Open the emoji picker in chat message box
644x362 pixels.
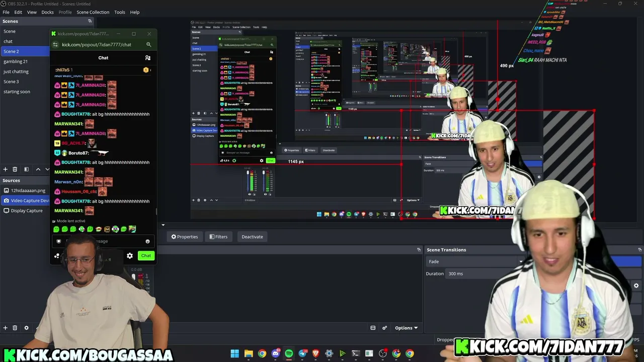(x=147, y=241)
